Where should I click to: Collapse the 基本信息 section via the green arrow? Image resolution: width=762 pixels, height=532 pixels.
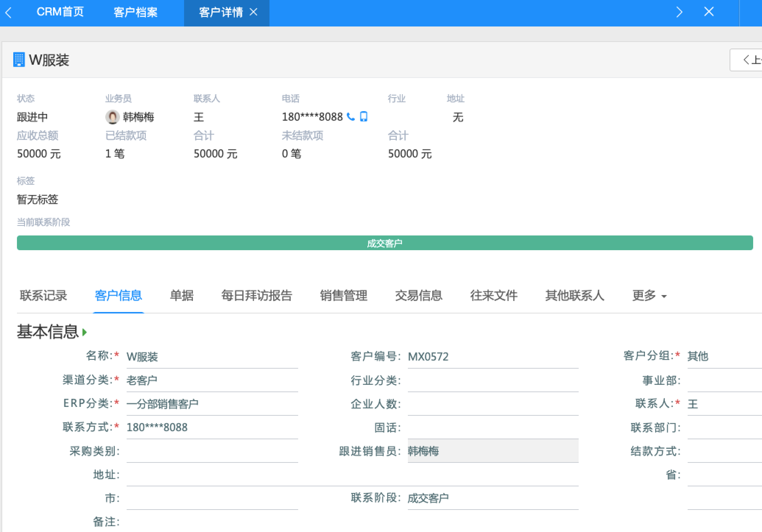click(85, 332)
